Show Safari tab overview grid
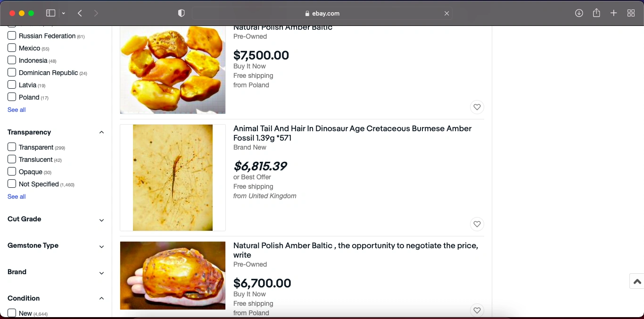 coord(631,13)
